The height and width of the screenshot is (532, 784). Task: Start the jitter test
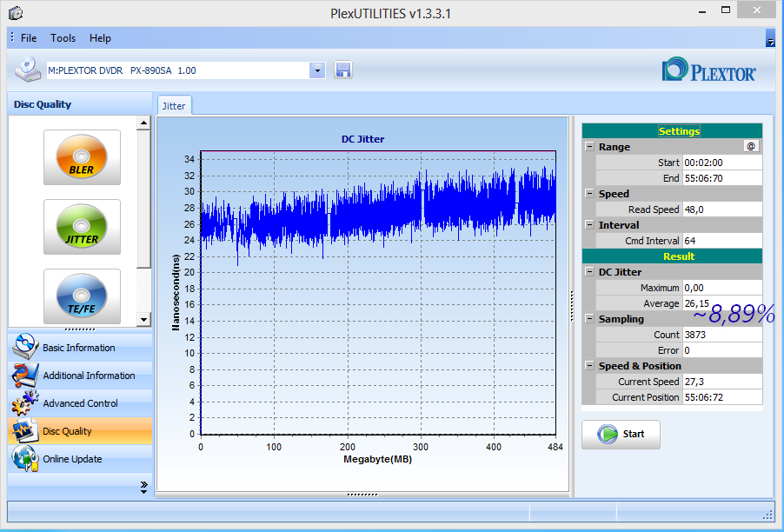(x=621, y=434)
